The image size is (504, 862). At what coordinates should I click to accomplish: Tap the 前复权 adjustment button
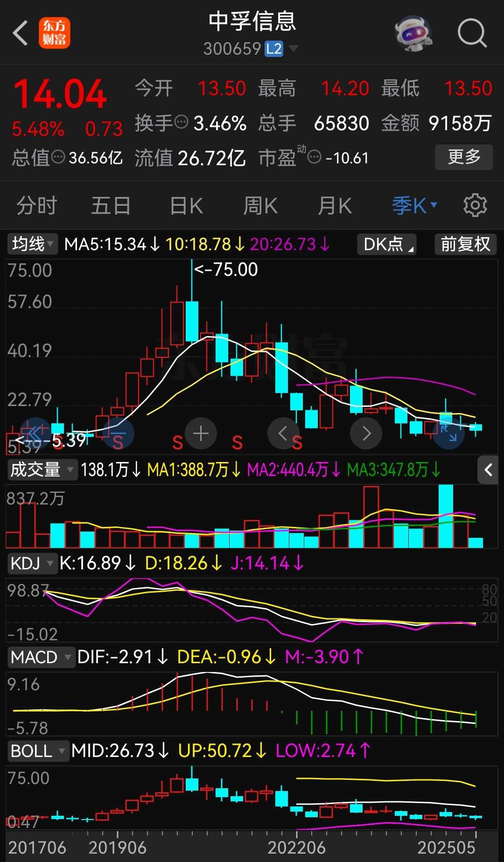(466, 244)
